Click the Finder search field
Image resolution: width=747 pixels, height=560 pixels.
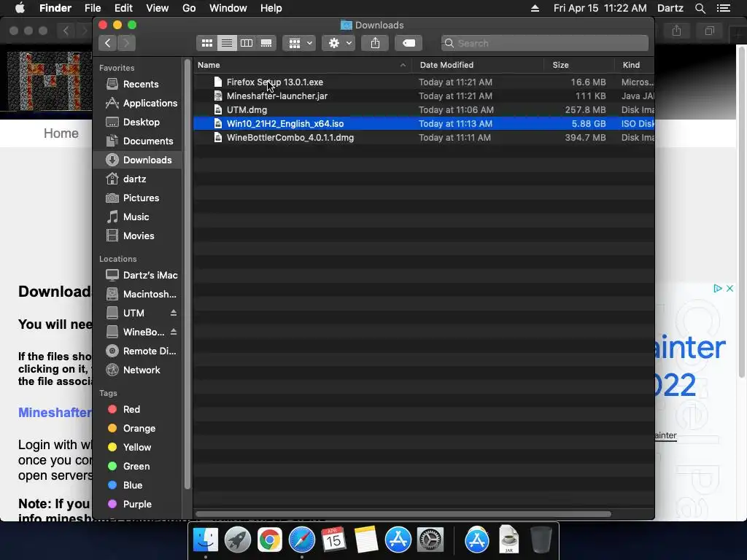coord(544,43)
